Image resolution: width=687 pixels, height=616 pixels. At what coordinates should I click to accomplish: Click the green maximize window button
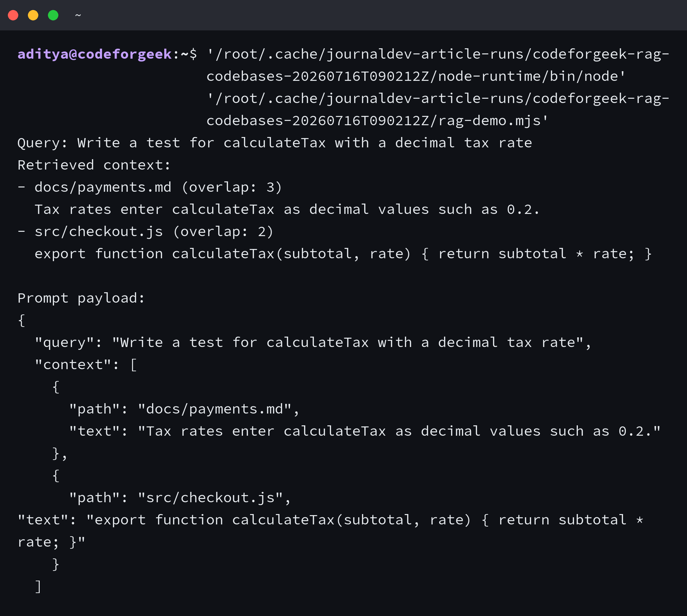coord(53,15)
